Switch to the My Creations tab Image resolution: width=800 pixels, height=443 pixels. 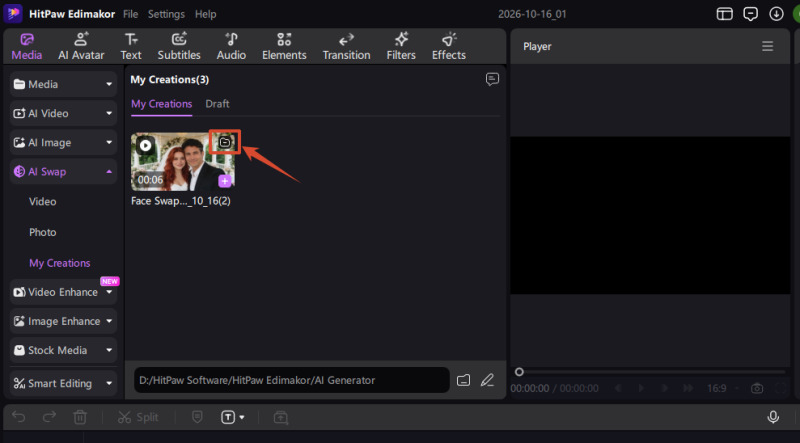pyautogui.click(x=161, y=104)
